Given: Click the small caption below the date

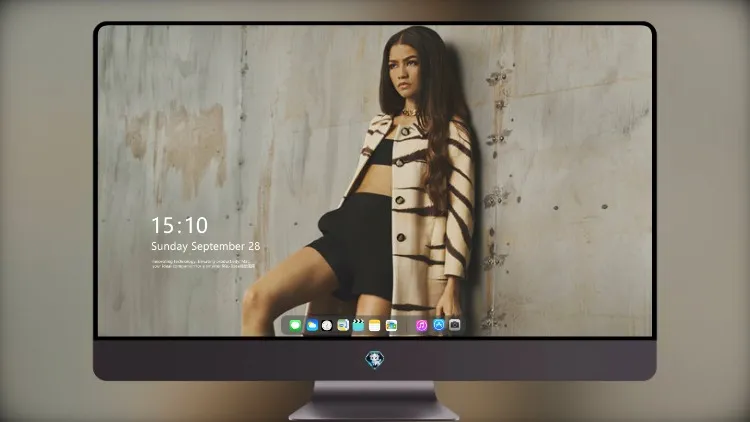Looking at the screenshot, I should click(x=203, y=264).
